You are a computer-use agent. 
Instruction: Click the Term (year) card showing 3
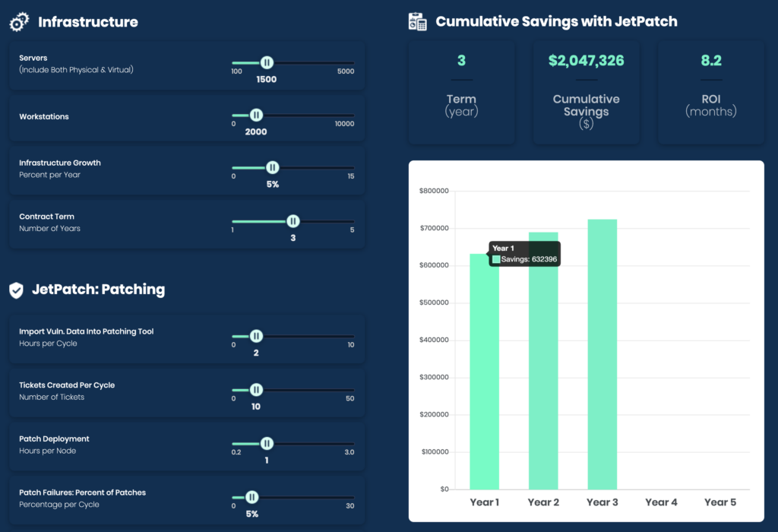coord(461,92)
